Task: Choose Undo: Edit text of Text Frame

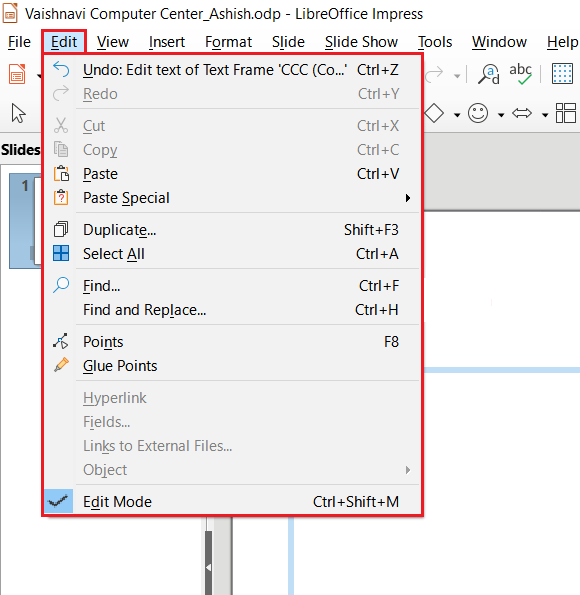Action: (x=232, y=70)
